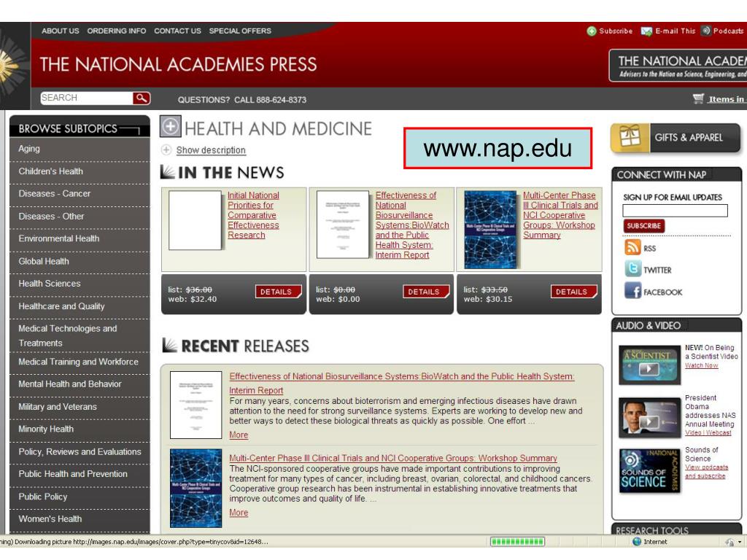Open Multi-Center Phase III recent release title

393,458
